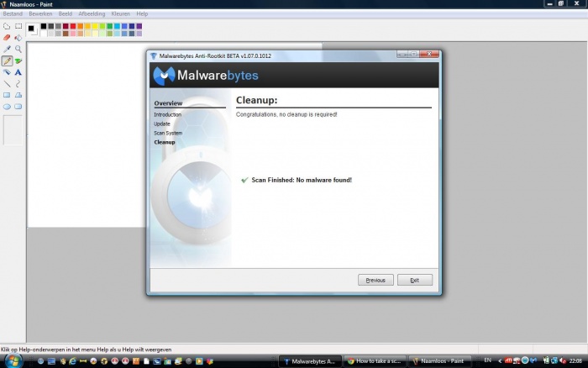Pick the Text tool marked with letter A
The image size is (588, 368).
[18, 72]
